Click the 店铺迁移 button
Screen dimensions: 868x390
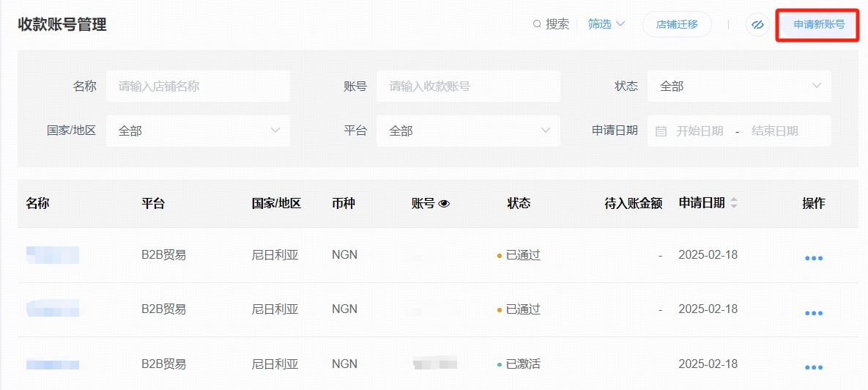click(x=677, y=24)
